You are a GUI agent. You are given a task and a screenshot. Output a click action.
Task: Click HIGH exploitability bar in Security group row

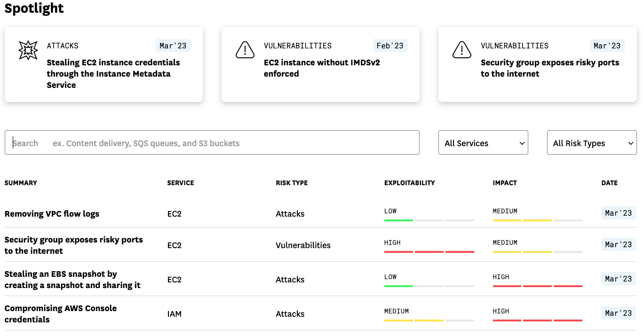tap(429, 251)
